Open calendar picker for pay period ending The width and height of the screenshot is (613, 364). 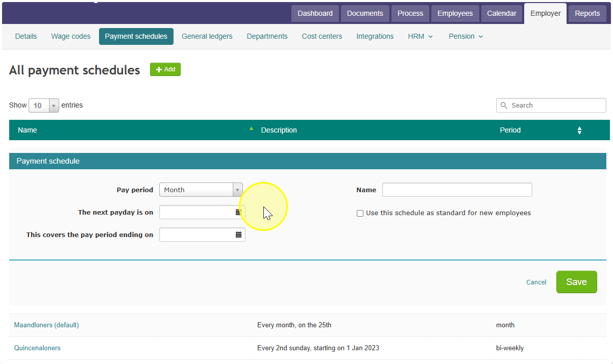[238, 235]
